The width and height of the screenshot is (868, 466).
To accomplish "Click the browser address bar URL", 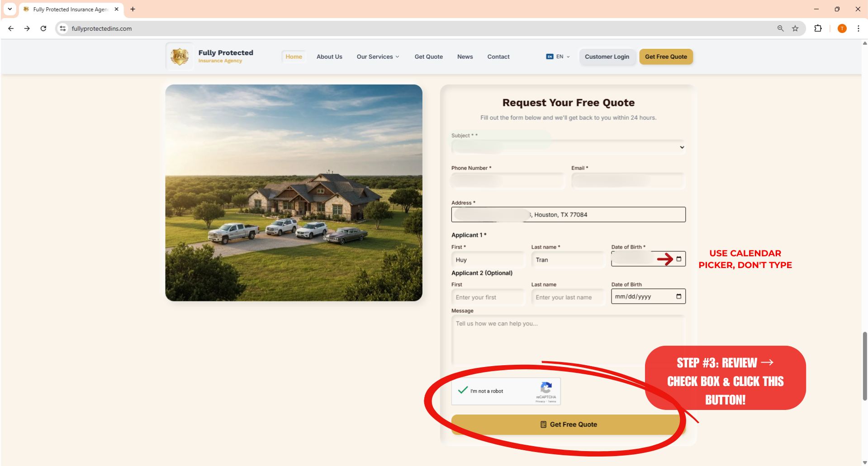I will click(102, 28).
